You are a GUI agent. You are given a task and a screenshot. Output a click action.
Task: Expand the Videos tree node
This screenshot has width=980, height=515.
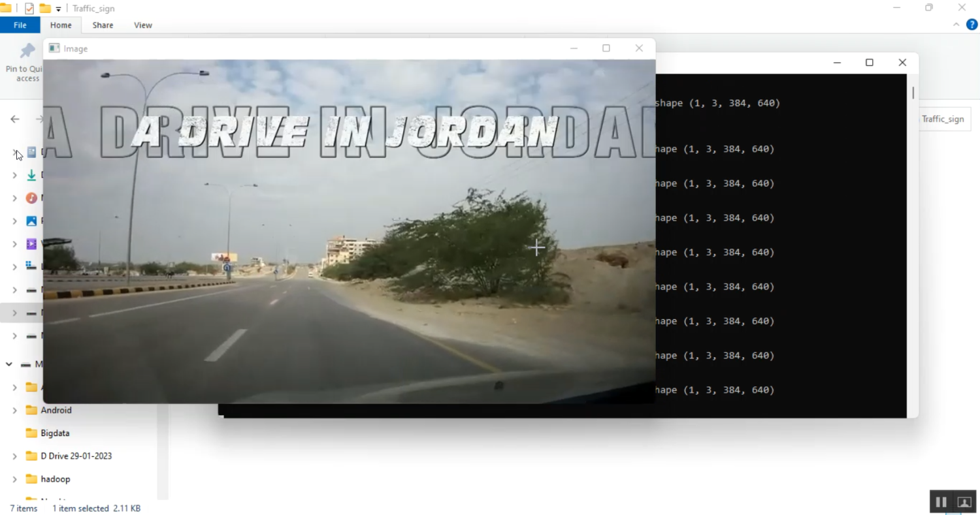[x=14, y=243]
